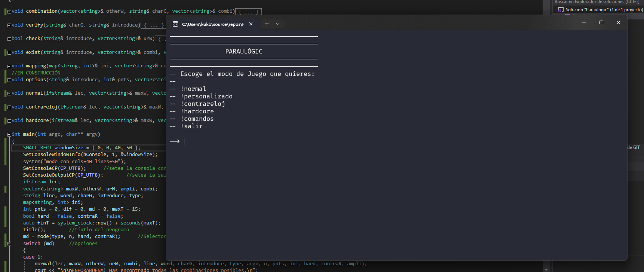Collapse the switch (md) block

(9, 244)
